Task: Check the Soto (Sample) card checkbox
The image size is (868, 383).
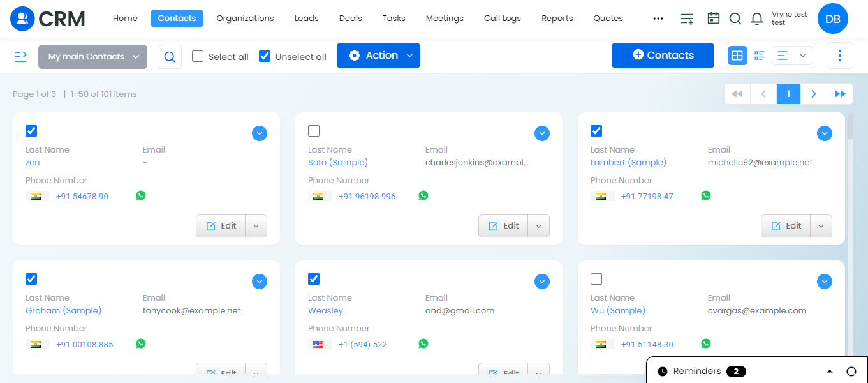Action: [314, 131]
